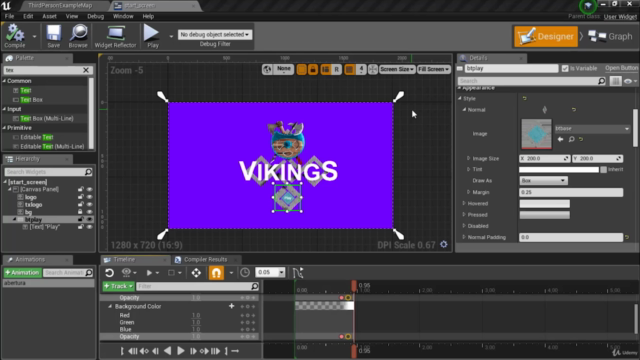The height and width of the screenshot is (360, 640).
Task: Hide the logo widget eye
Action: coord(89,197)
